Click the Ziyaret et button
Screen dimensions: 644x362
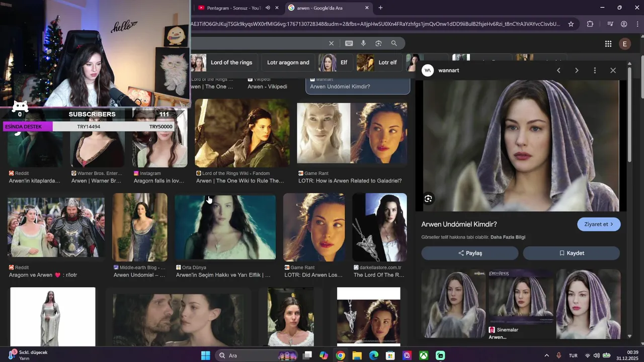pyautogui.click(x=599, y=224)
